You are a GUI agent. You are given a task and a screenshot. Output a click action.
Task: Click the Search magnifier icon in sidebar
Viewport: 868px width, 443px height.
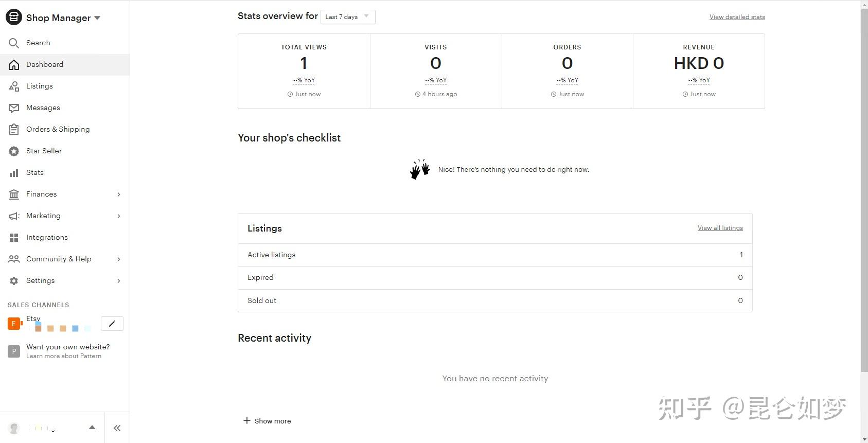click(x=14, y=43)
